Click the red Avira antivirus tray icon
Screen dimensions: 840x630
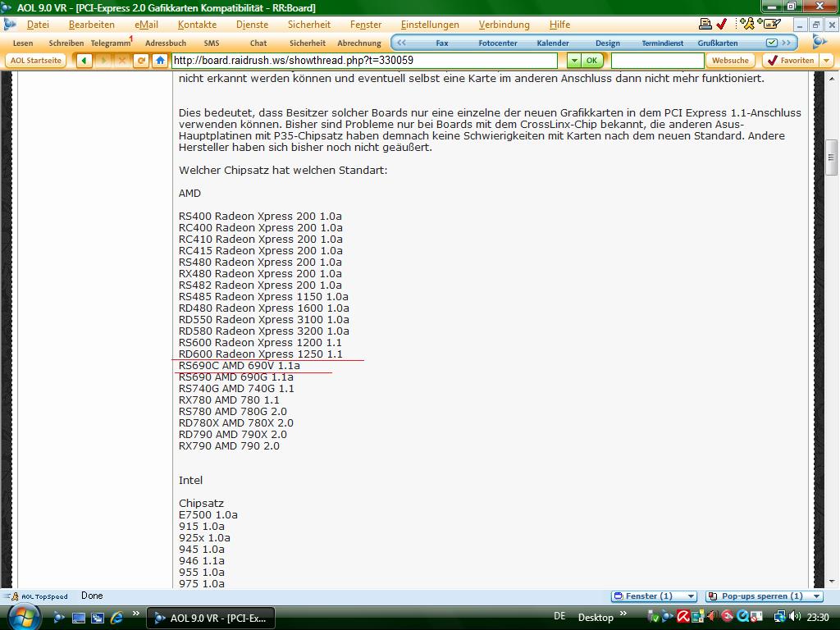682,617
